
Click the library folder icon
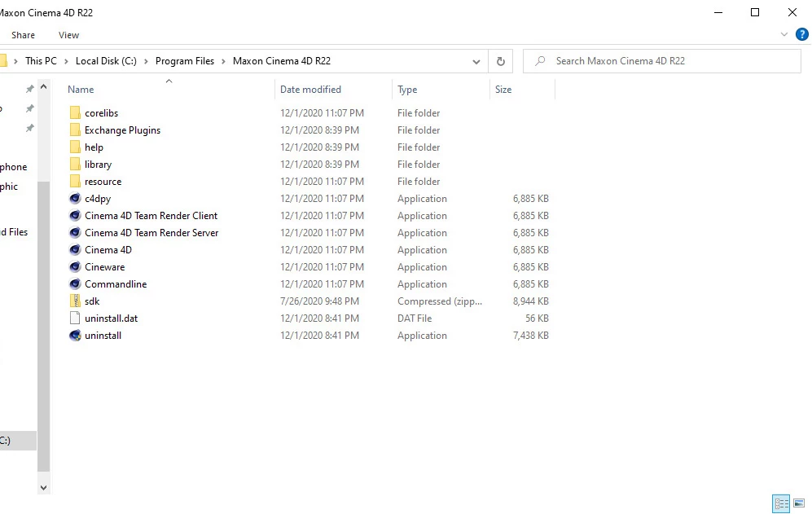tap(75, 165)
